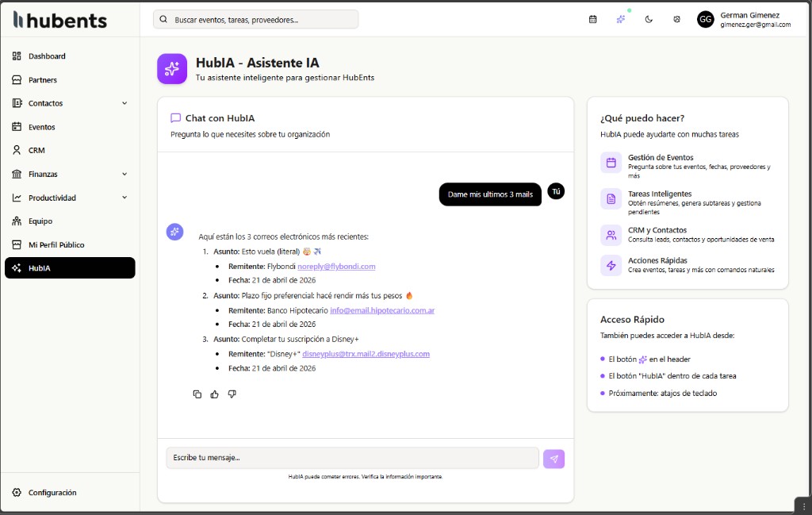Copy the HubIA response using the copy icon

click(197, 394)
